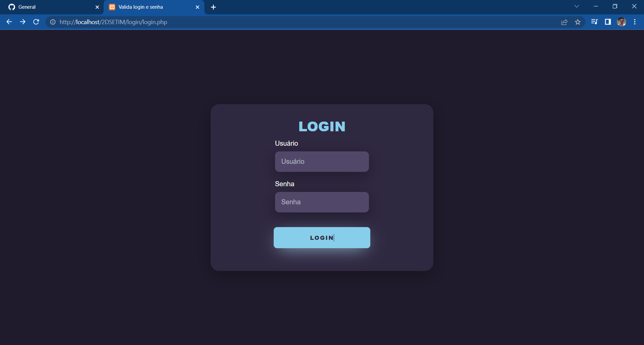The height and width of the screenshot is (345, 644).
Task: Open the browser side panel icon
Action: click(607, 22)
